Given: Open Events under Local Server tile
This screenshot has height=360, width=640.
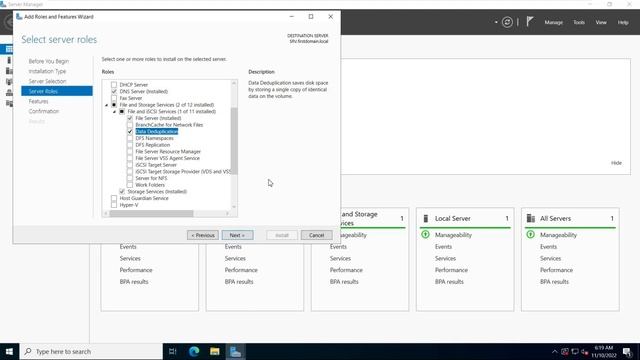Looking at the screenshot, I should click(x=443, y=247).
